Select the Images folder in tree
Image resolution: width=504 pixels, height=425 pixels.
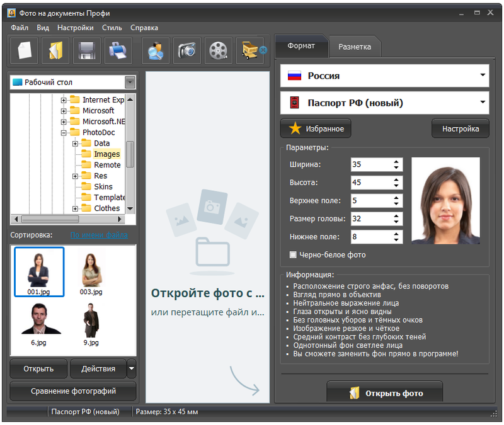click(x=106, y=154)
